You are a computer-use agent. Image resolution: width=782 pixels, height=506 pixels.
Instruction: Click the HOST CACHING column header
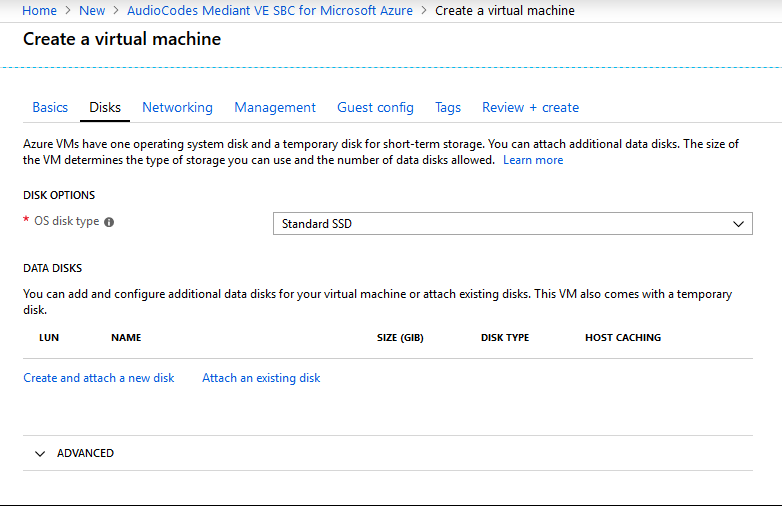(x=623, y=337)
